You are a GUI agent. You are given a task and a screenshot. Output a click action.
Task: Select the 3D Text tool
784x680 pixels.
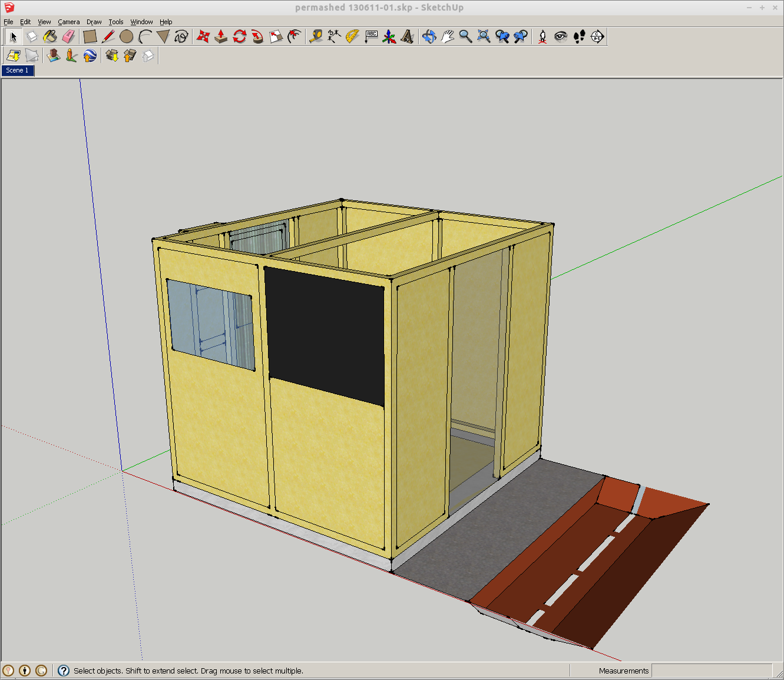pyautogui.click(x=407, y=37)
